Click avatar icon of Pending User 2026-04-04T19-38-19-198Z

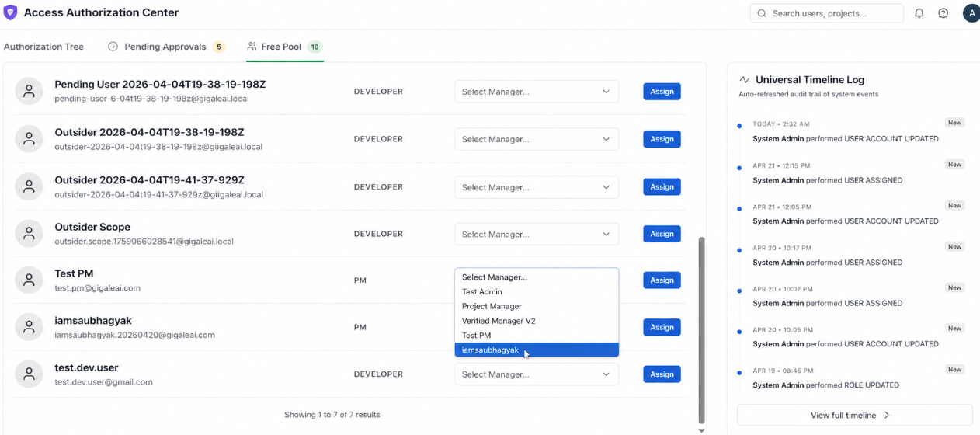click(29, 92)
